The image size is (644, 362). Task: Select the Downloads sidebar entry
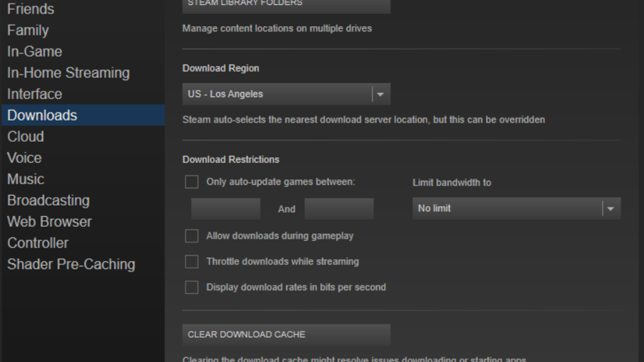tap(83, 115)
